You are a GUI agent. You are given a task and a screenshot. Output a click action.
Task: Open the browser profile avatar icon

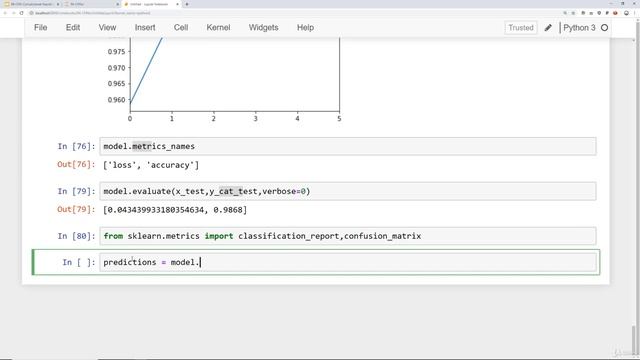627,13
